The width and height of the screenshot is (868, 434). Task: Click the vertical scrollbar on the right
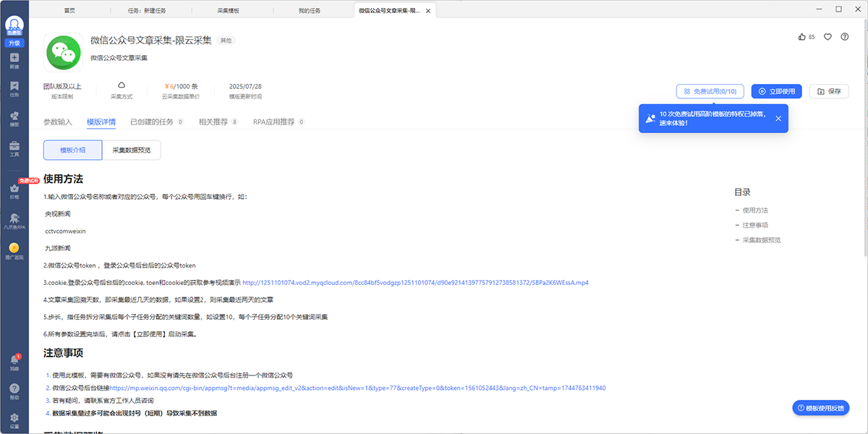[x=865, y=137]
